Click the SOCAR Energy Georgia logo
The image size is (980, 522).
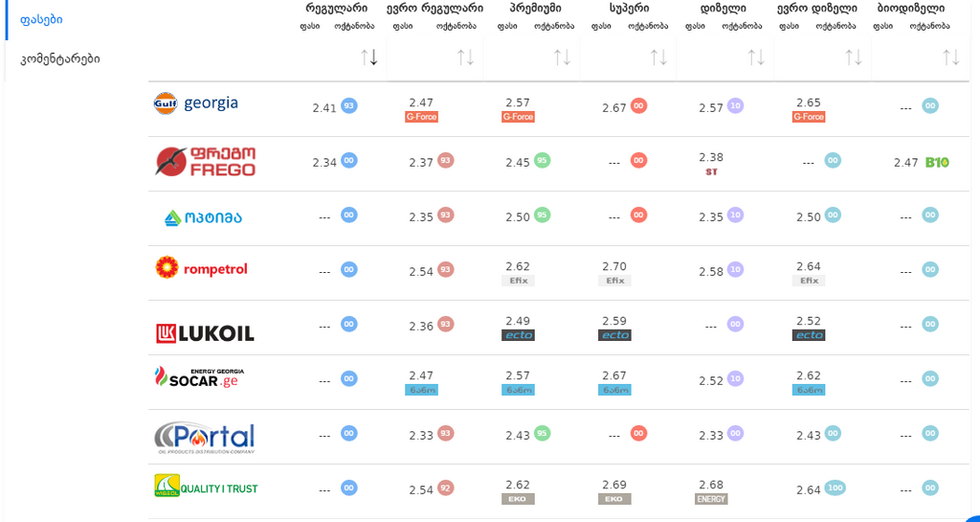coord(198,378)
